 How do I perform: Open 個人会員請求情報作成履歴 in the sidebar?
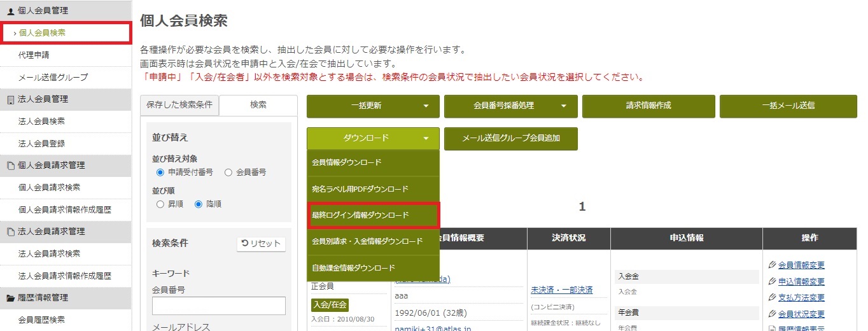[66, 209]
